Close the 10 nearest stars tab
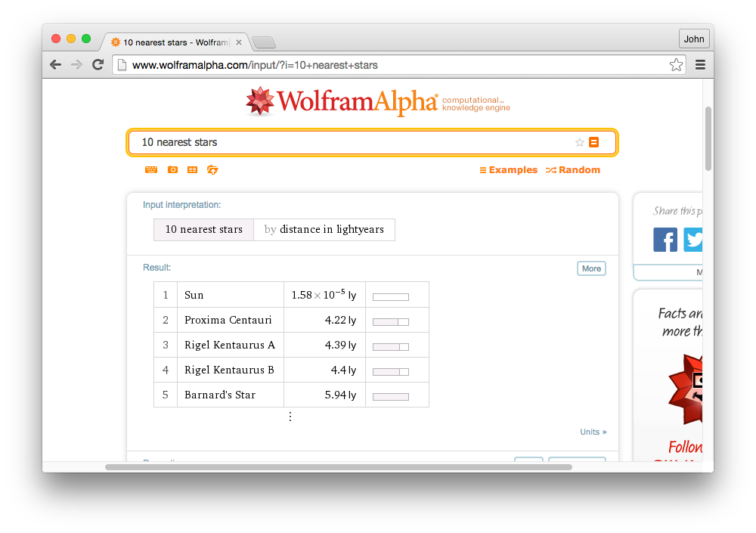 pos(239,42)
